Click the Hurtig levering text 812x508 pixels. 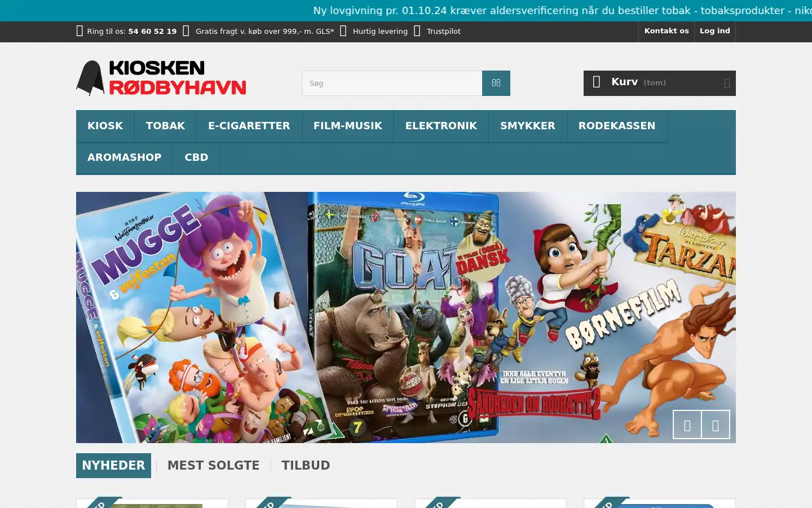point(380,32)
